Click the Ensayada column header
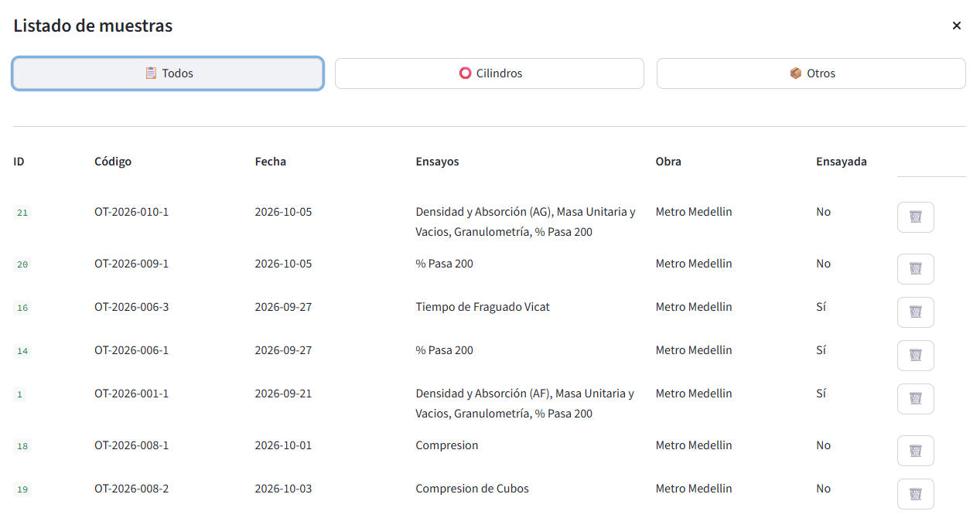Image resolution: width=980 pixels, height=518 pixels. coord(842,162)
